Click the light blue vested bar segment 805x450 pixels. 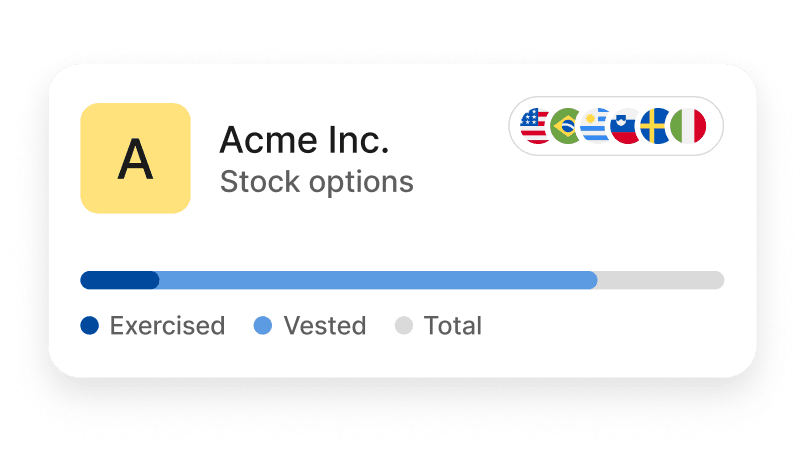(x=378, y=280)
